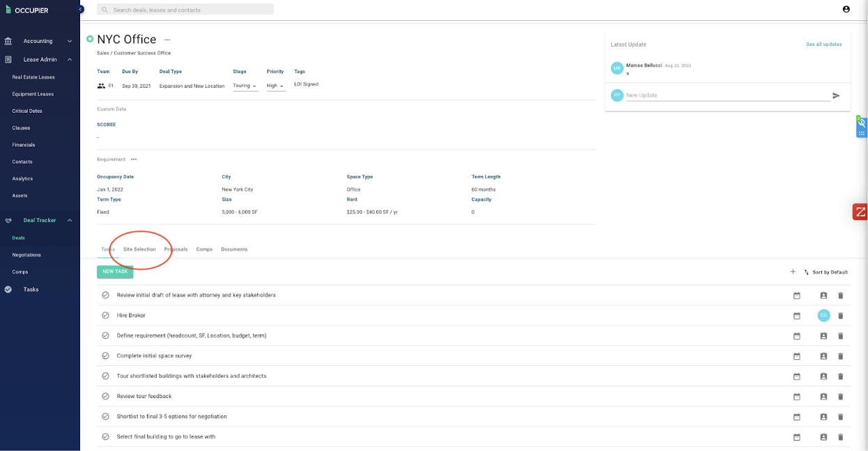This screenshot has width=868, height=451.
Task: Assign a user to Define requirement task
Action: tap(823, 335)
